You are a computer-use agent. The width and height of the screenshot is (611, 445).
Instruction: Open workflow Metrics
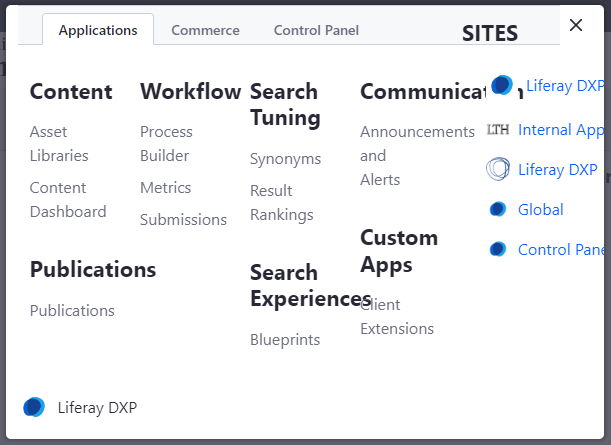(166, 187)
